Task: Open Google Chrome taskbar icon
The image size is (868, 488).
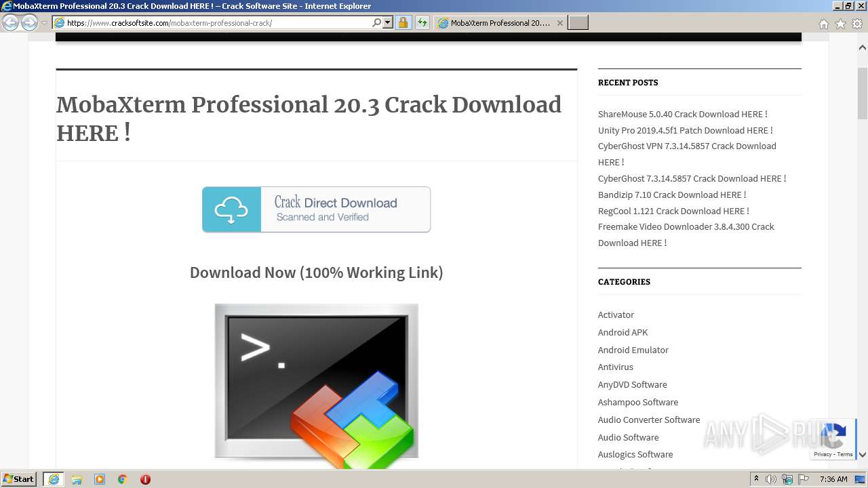Action: point(123,479)
